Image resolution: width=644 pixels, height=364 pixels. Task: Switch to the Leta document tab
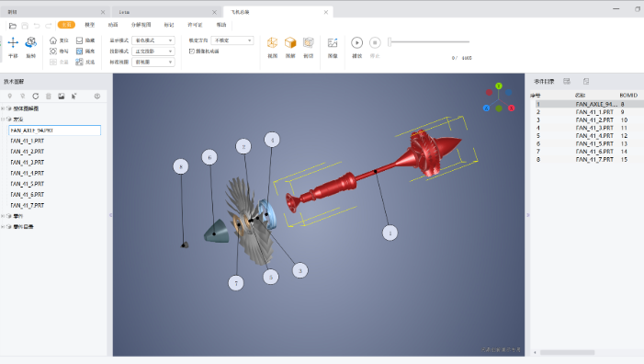[164, 12]
